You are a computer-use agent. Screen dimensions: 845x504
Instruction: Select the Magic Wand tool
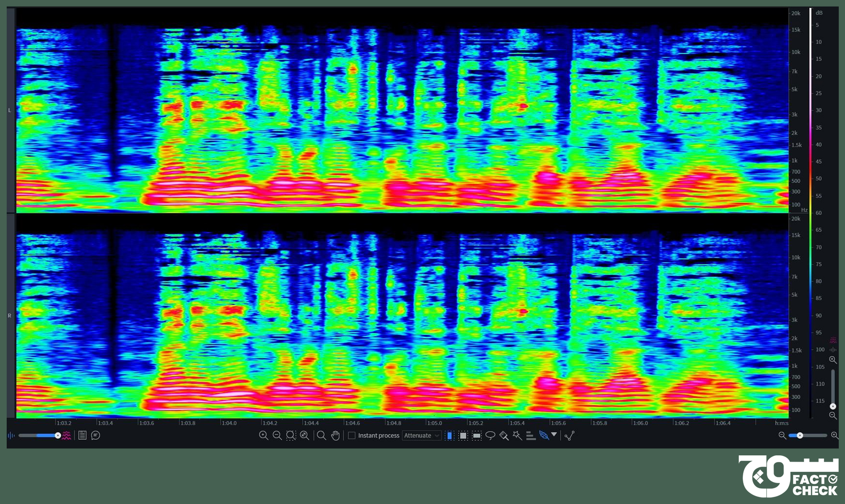click(517, 435)
